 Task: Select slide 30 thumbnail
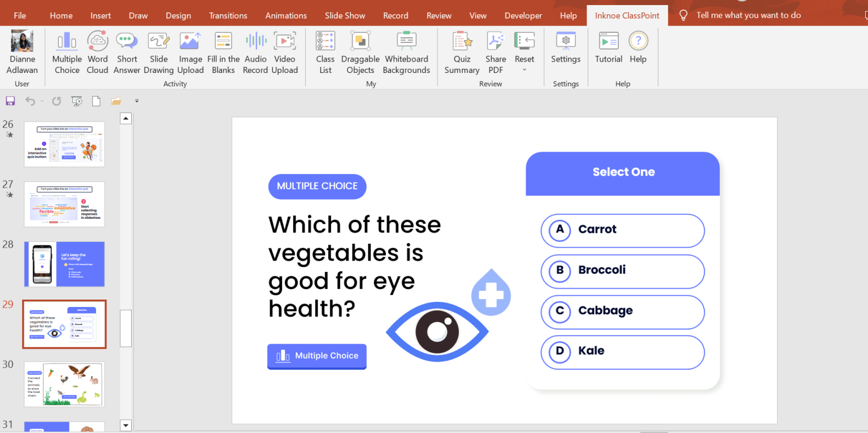point(64,384)
